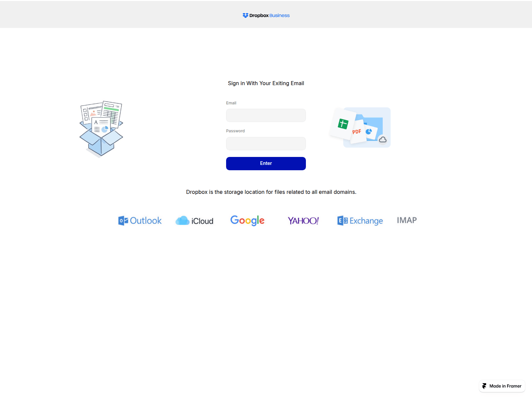Click the Dropbox storage location description text
This screenshot has height=399, width=532.
(x=271, y=192)
